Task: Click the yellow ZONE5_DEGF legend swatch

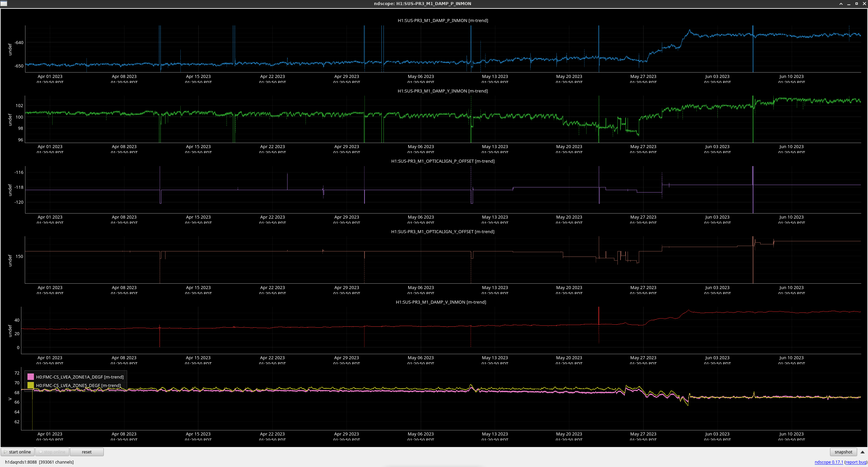Action: [x=31, y=385]
